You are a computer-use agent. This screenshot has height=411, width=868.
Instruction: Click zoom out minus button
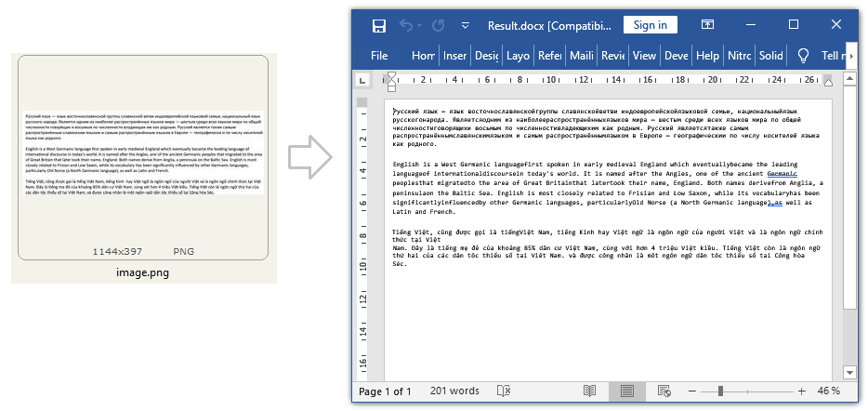tap(692, 391)
